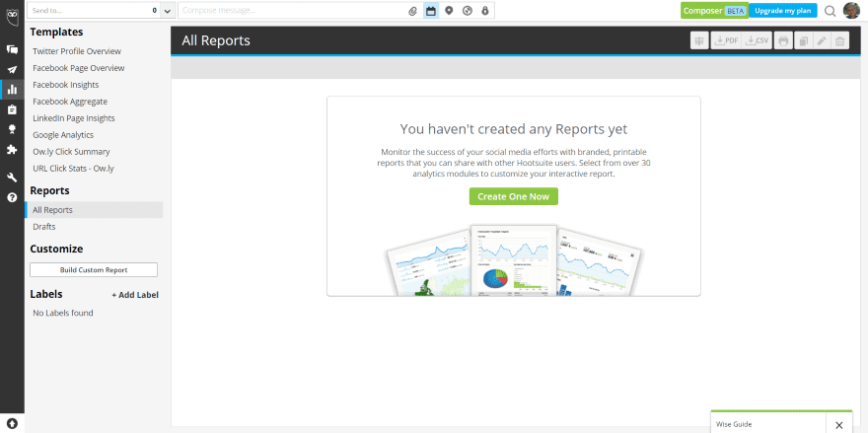Click the "No Labels found" text
868x433 pixels.
(x=63, y=313)
